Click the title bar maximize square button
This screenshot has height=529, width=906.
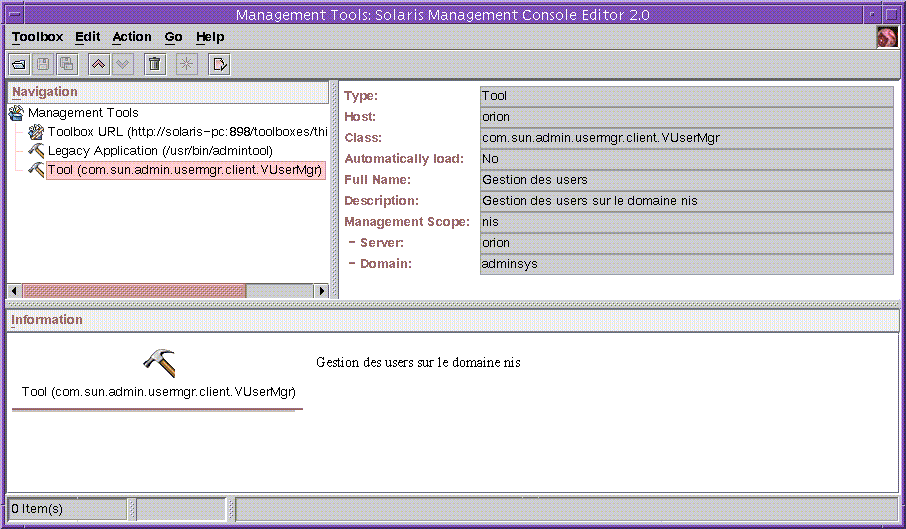tap(891, 14)
